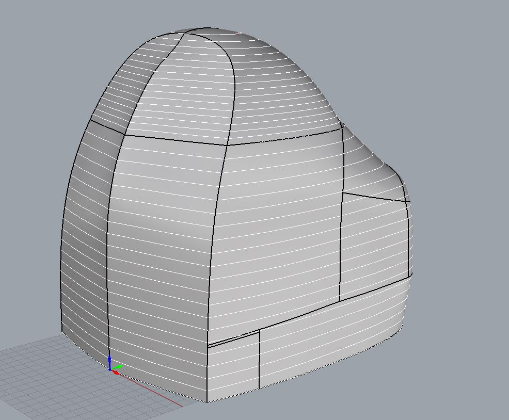Select the long bottom-right base band surface

330,335
